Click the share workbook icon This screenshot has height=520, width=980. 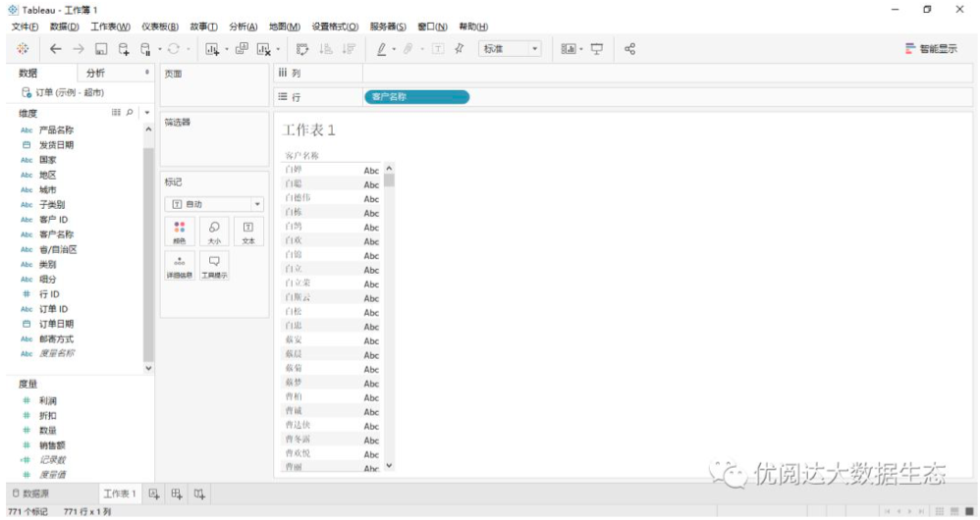coord(630,49)
